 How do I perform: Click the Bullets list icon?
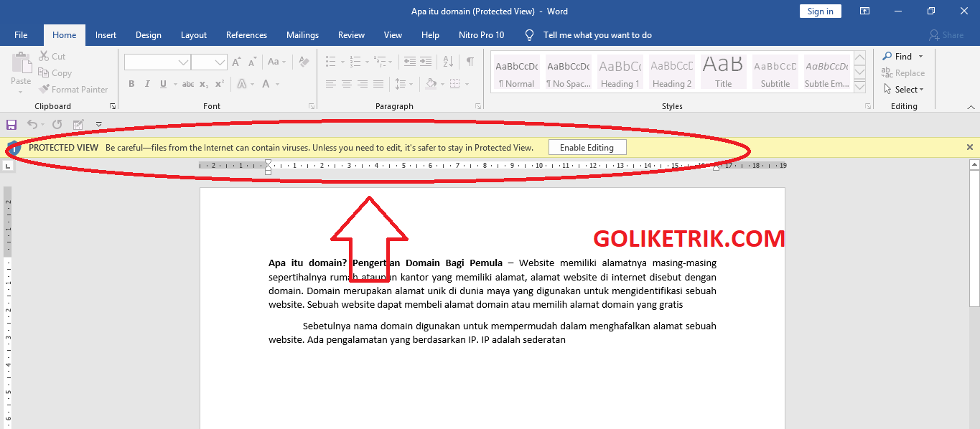click(330, 62)
